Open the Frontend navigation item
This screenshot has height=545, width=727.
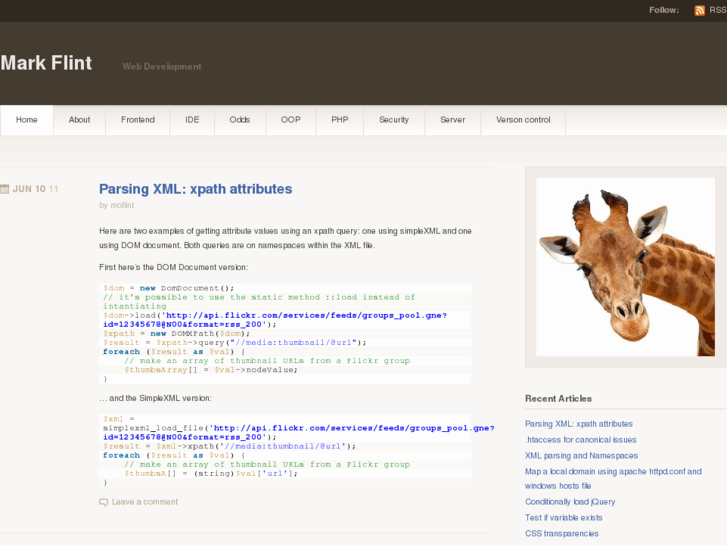[138, 120]
